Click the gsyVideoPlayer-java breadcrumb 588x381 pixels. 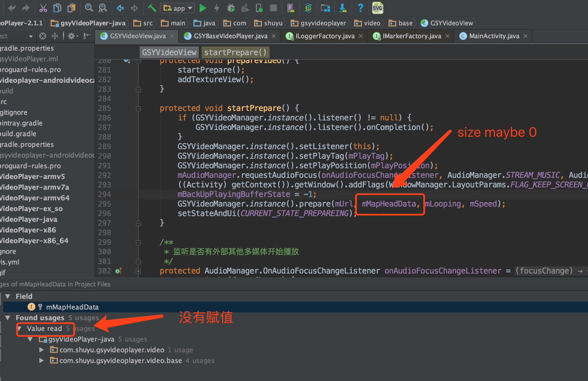pyautogui.click(x=88, y=23)
